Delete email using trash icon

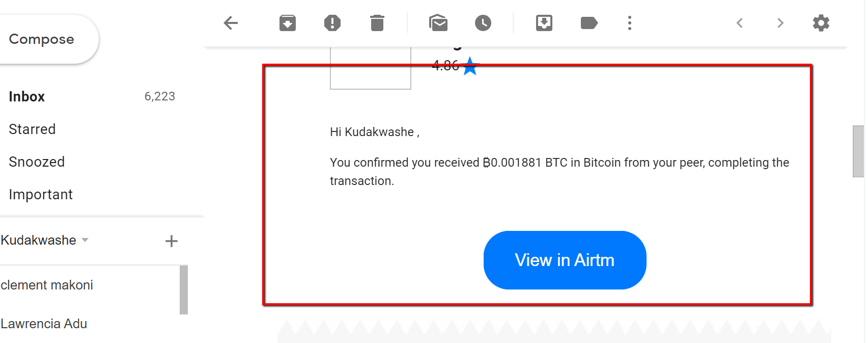point(377,23)
